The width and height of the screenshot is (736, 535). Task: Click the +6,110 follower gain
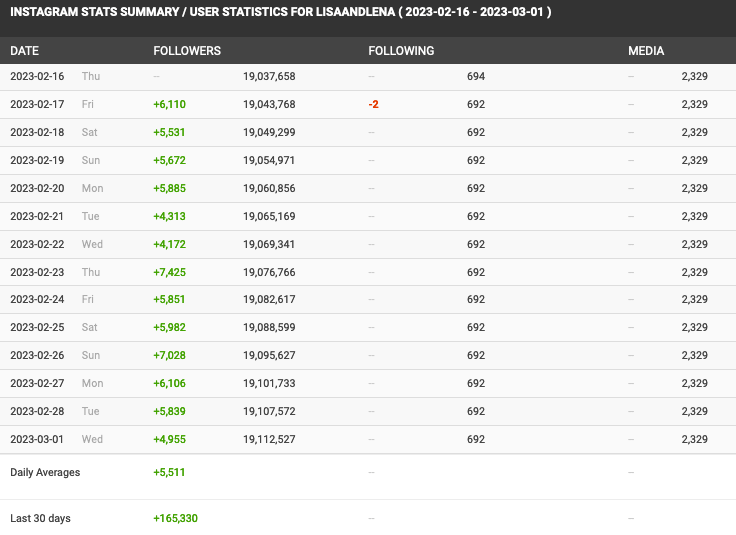coord(169,104)
